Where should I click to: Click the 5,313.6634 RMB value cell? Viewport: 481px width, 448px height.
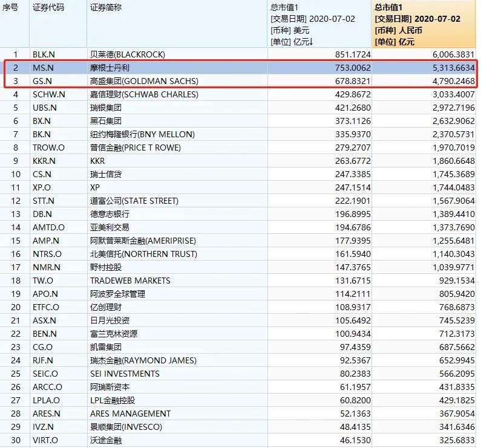click(x=449, y=68)
